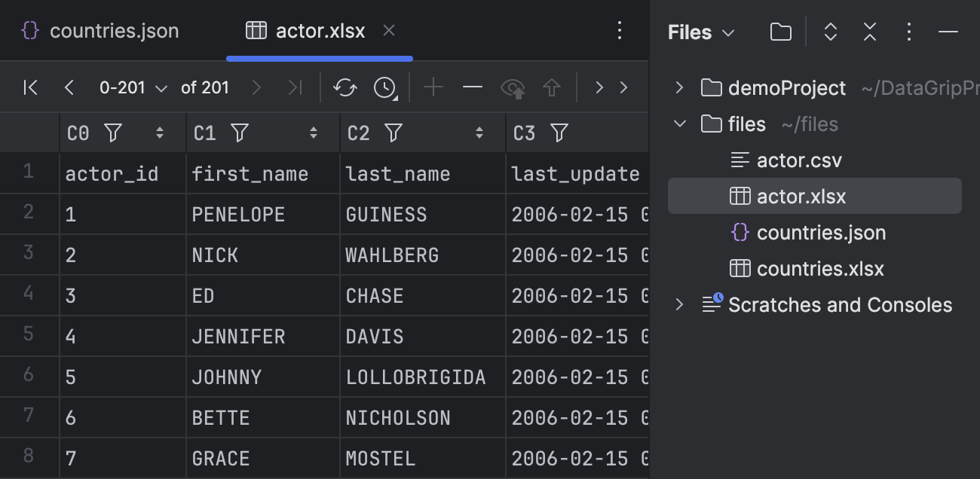Reload the table data

pyautogui.click(x=345, y=88)
